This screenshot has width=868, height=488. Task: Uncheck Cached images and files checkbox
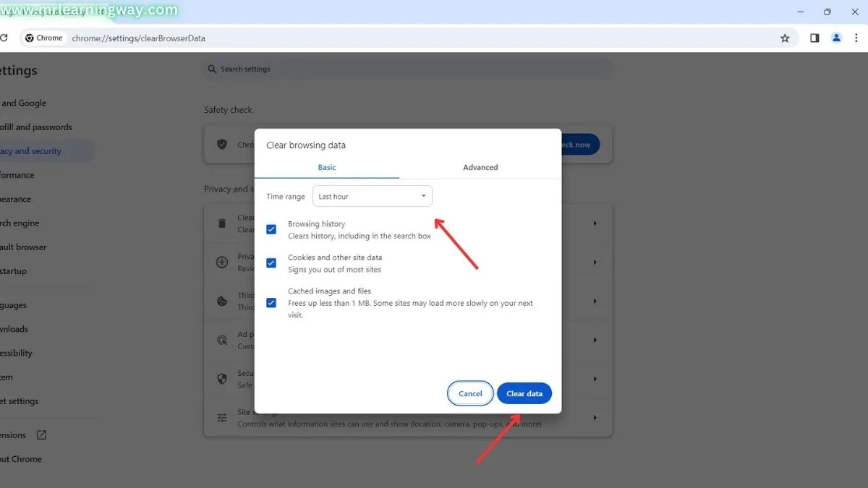pyautogui.click(x=271, y=302)
